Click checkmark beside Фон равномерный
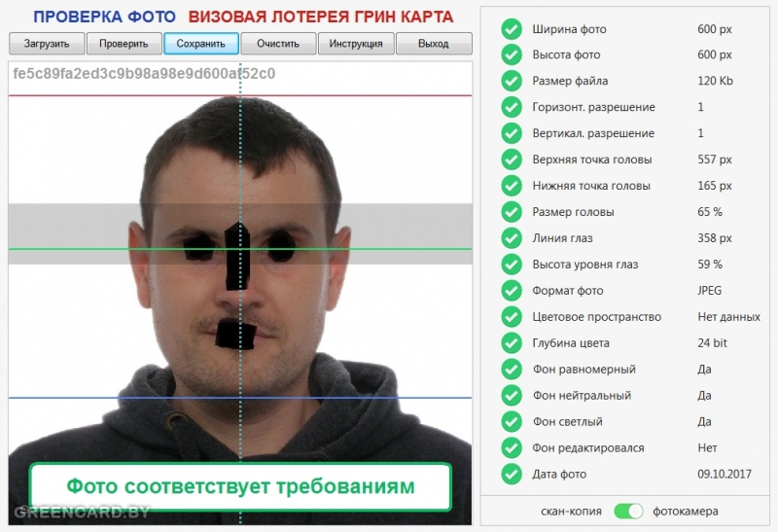The image size is (778, 532). [512, 370]
